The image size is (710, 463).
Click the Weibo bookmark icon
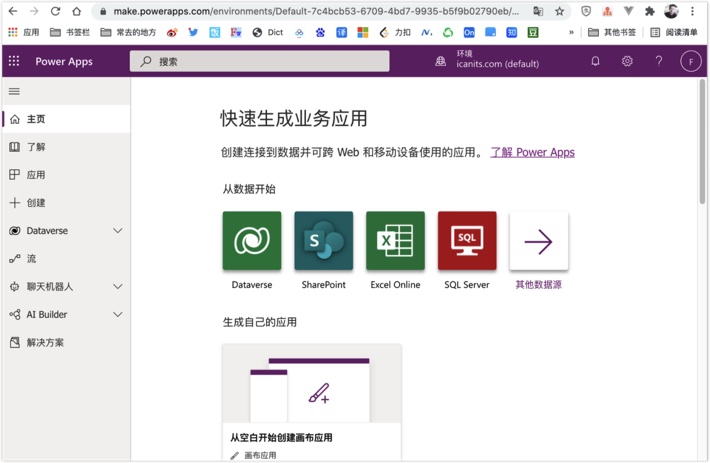[x=172, y=32]
